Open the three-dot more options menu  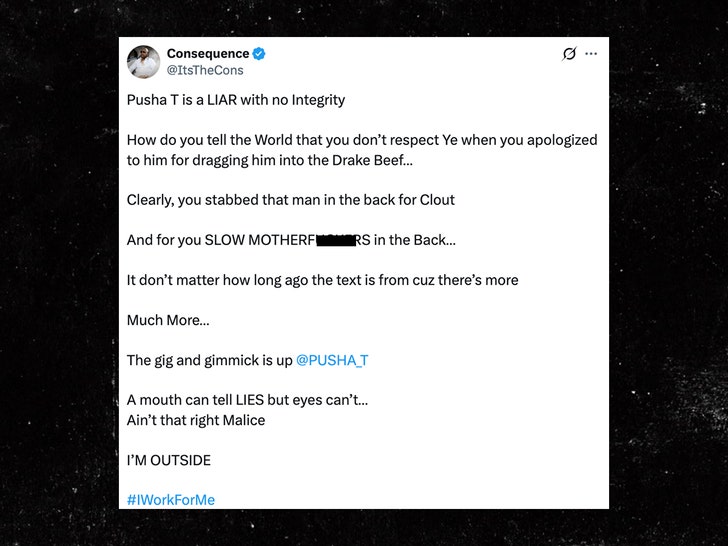point(591,54)
